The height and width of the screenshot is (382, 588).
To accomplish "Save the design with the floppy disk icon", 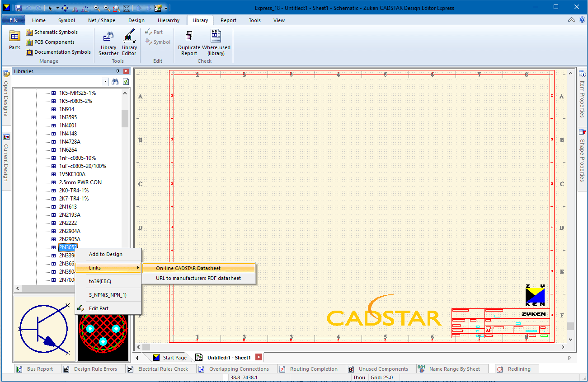I will 19,8.
